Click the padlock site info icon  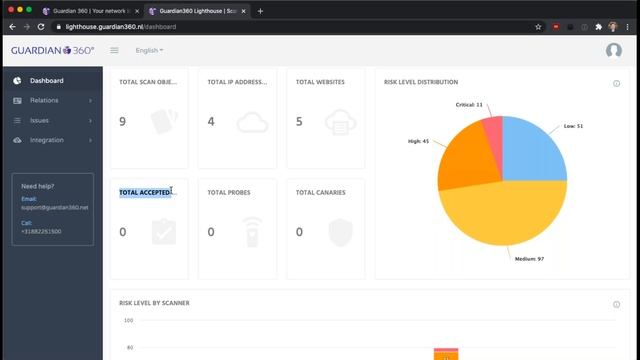[x=59, y=27]
